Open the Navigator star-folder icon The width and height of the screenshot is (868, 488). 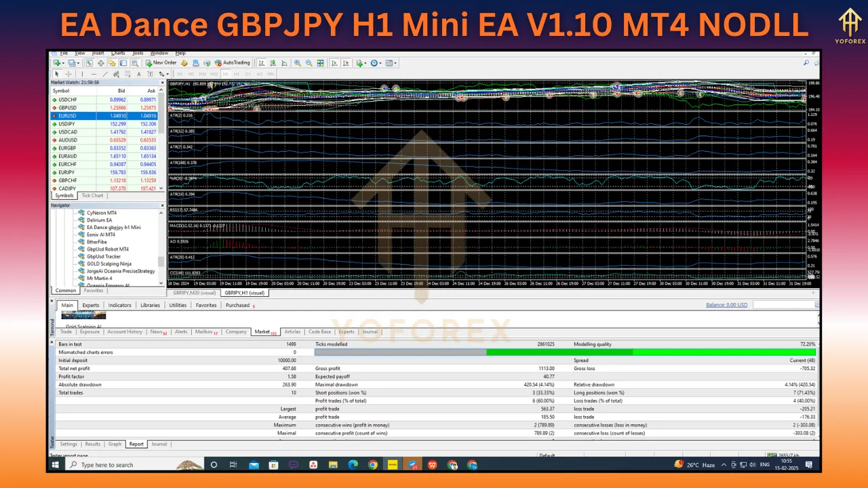[x=112, y=62]
